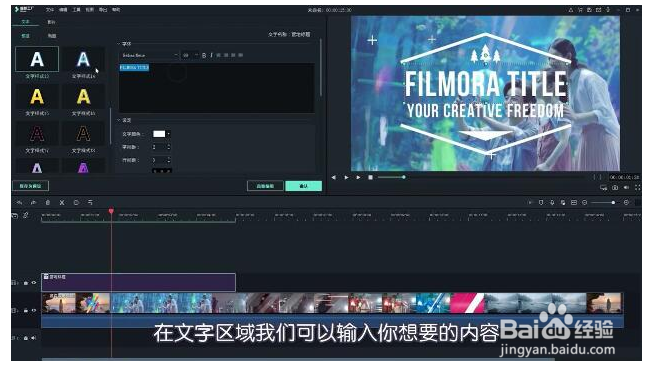652x372 pixels.
Task: Lock the video track
Action: [x=26, y=310]
